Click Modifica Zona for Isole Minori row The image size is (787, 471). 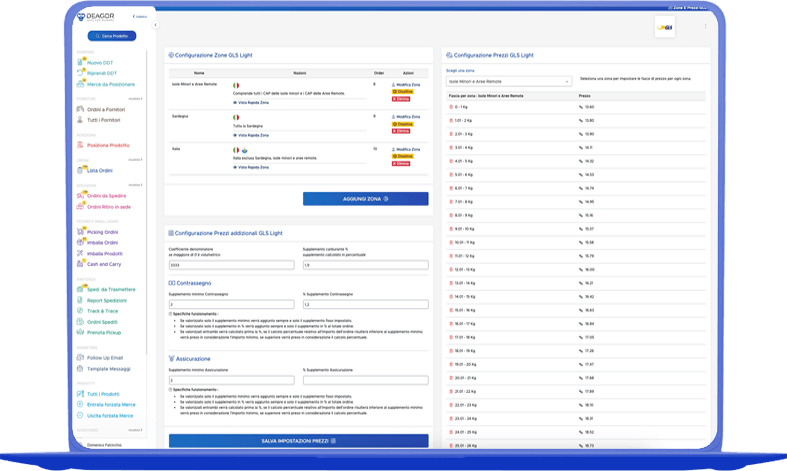[406, 85]
